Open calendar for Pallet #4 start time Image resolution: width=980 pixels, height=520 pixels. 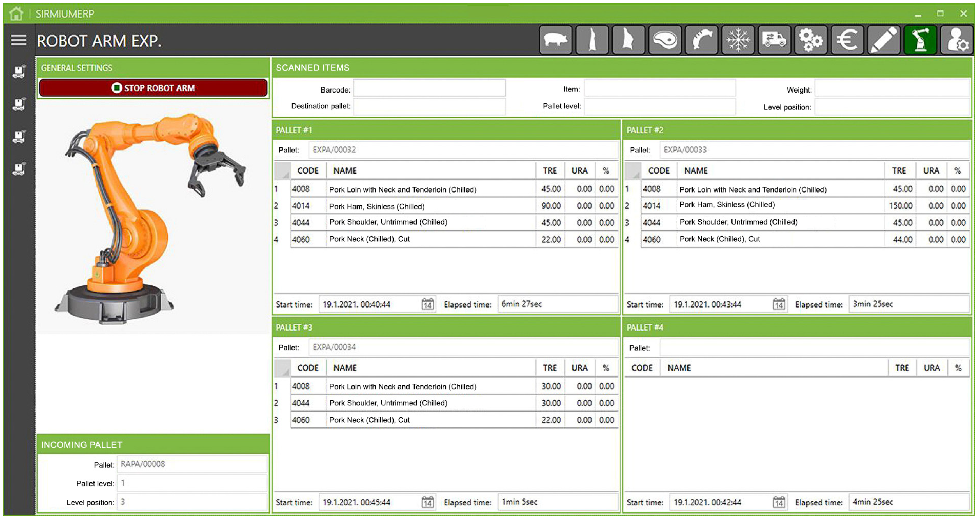[779, 502]
